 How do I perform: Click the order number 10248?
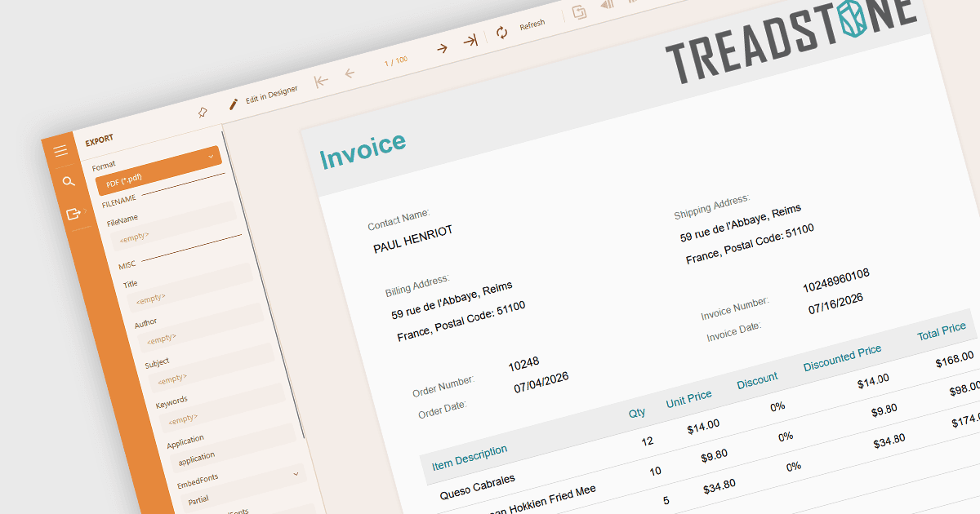click(x=523, y=364)
